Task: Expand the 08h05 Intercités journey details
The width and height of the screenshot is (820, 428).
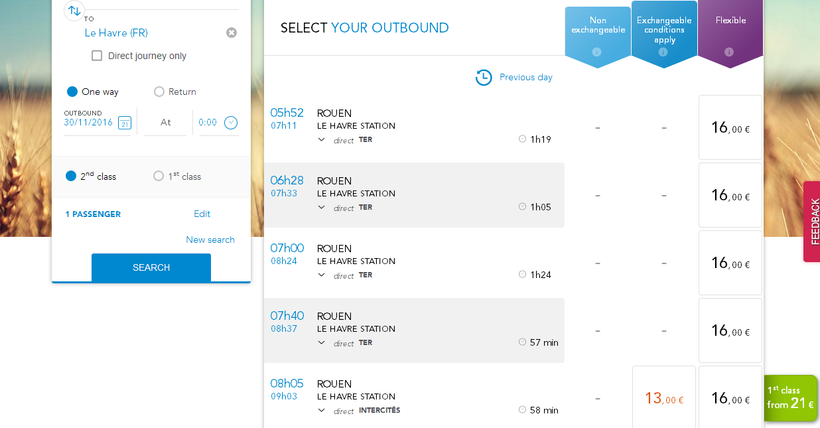Action: tap(322, 410)
